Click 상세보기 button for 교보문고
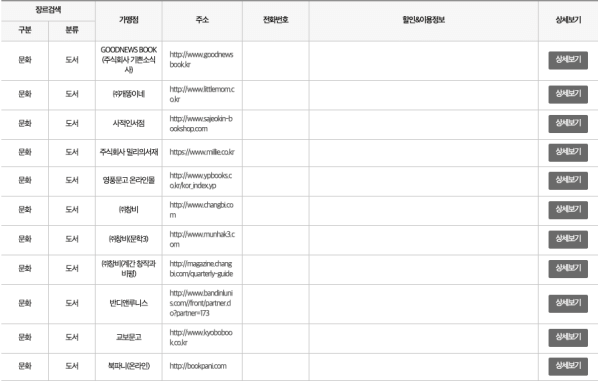Image resolution: width=600 pixels, height=381 pixels. point(568,337)
